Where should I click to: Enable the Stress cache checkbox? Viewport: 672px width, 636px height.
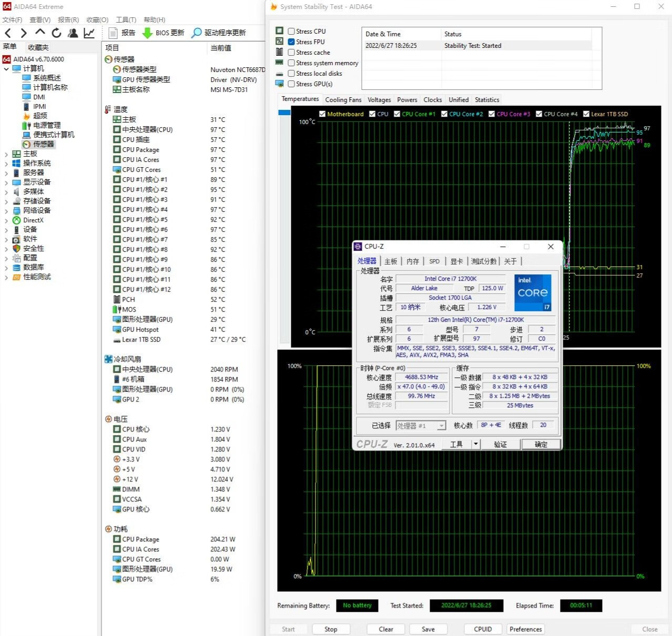point(291,52)
